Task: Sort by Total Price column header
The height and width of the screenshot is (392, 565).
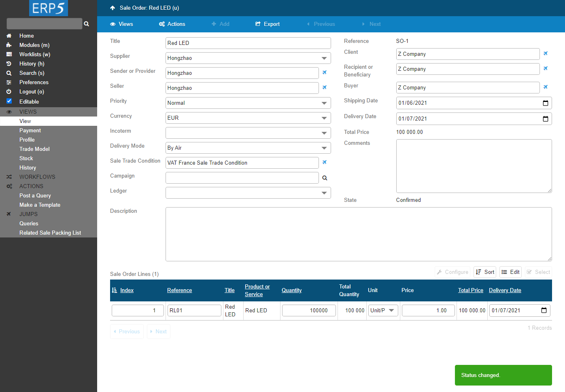Action: click(x=471, y=290)
